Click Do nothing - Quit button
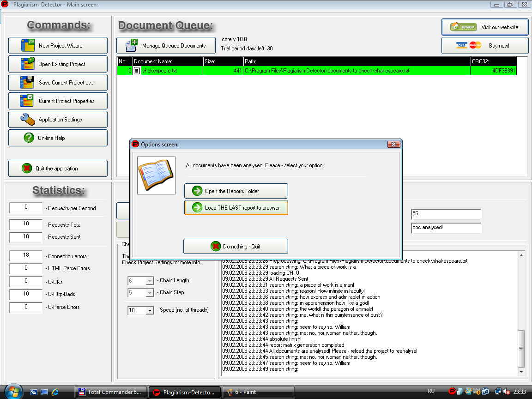This screenshot has height=399, width=532. [x=236, y=246]
